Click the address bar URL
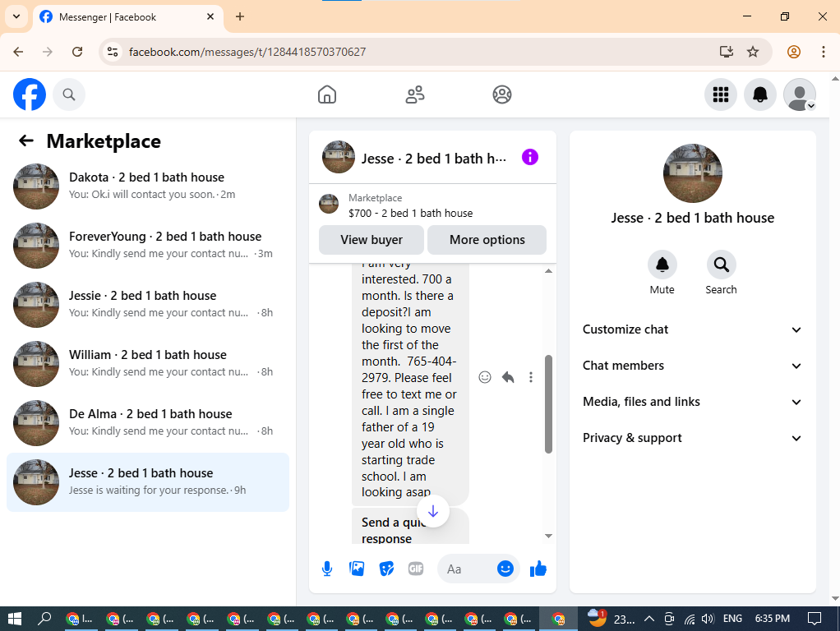Screen dimensions: 840x631 coord(247,52)
